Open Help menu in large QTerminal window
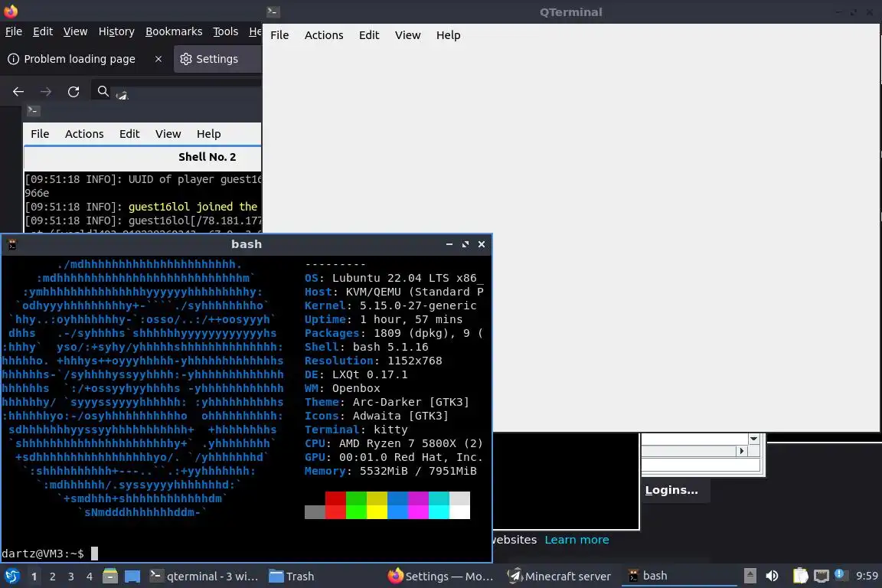The image size is (882, 588). pyautogui.click(x=449, y=35)
